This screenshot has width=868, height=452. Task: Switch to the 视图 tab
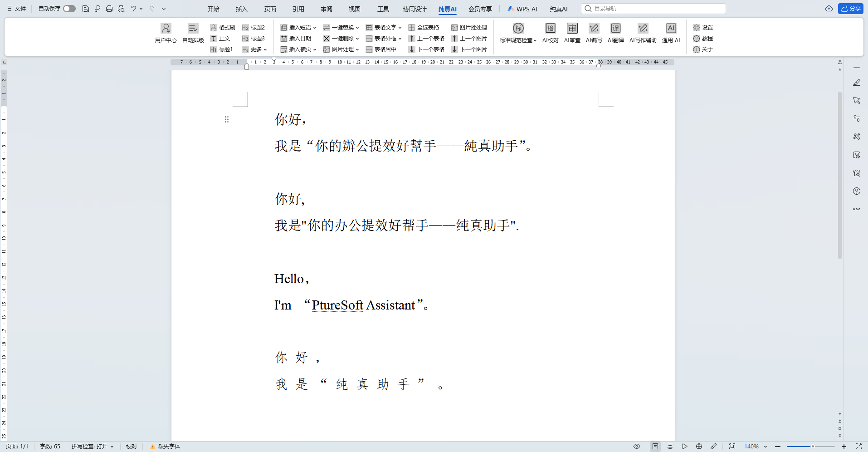[x=355, y=9]
